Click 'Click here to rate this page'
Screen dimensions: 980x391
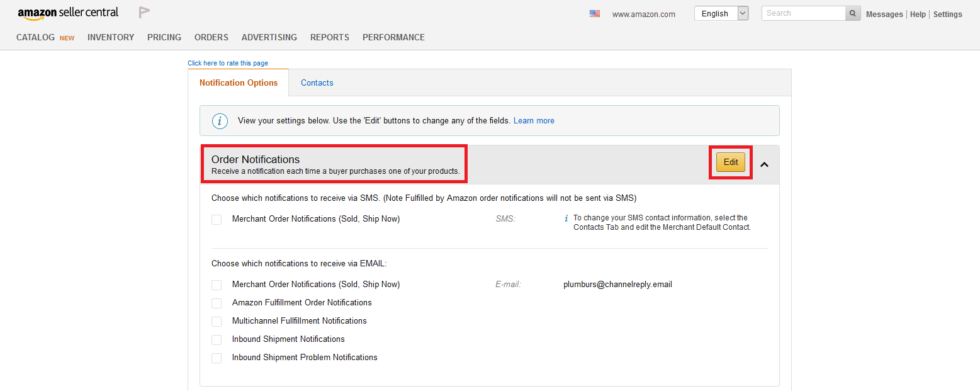228,63
